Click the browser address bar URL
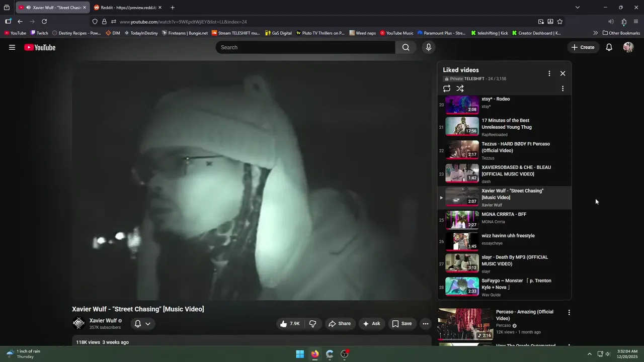Image resolution: width=644 pixels, height=362 pixels. coord(183,22)
